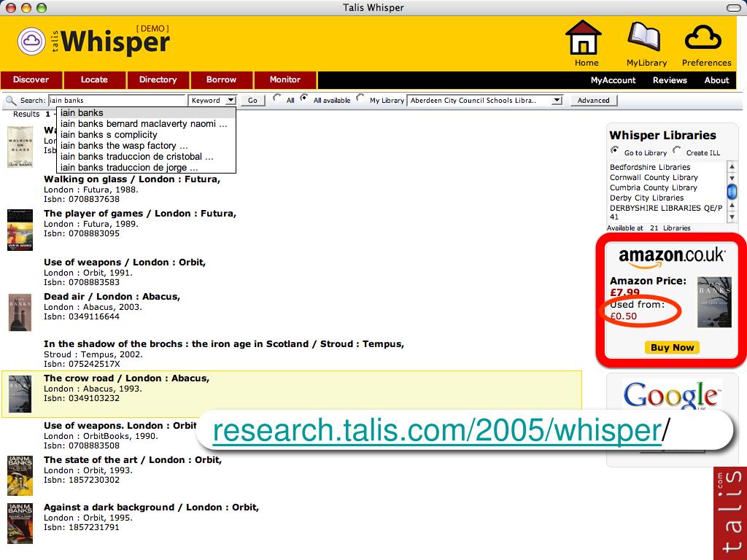Open Preferences via the cloud icon
This screenshot has height=560, width=747.
(703, 37)
